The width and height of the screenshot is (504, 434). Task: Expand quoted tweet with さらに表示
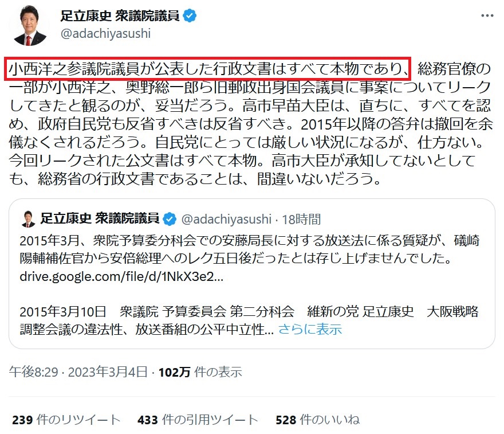[x=310, y=329]
